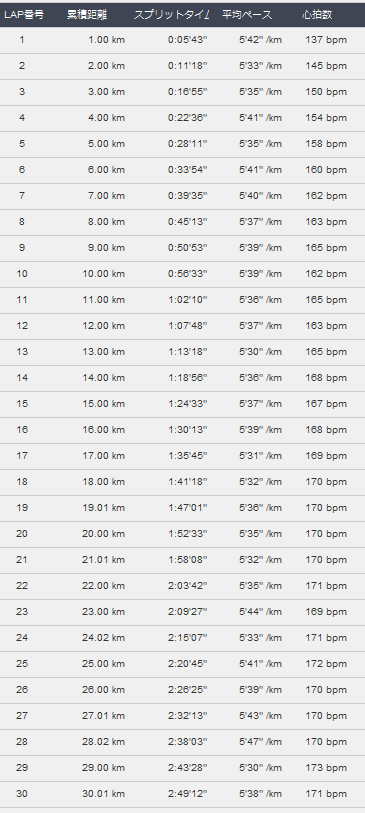The width and height of the screenshot is (365, 813).
Task: Select the lap 1 row number
Action: [22, 40]
